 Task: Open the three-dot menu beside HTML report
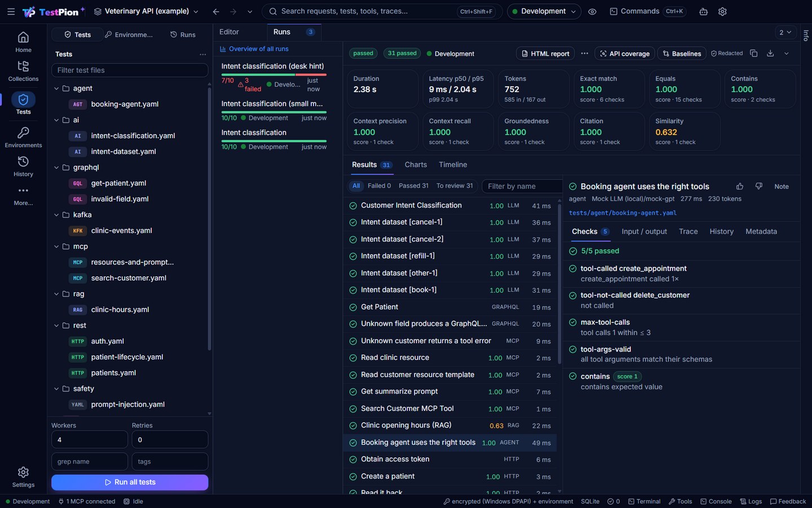(585, 54)
